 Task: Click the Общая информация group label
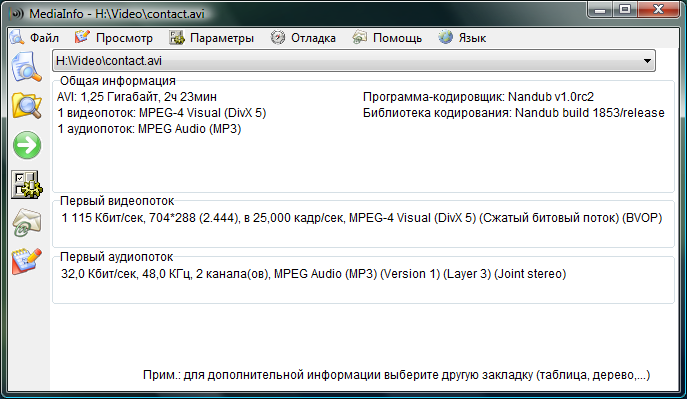click(x=118, y=81)
